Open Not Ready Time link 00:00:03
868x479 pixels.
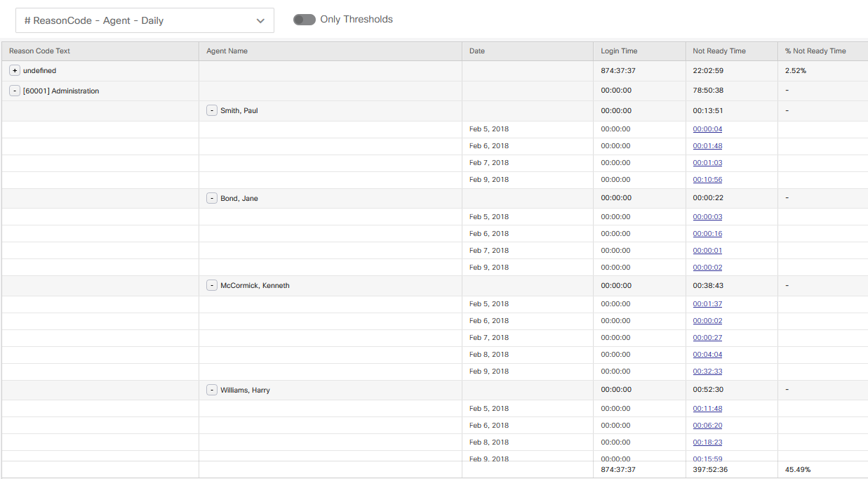point(707,217)
